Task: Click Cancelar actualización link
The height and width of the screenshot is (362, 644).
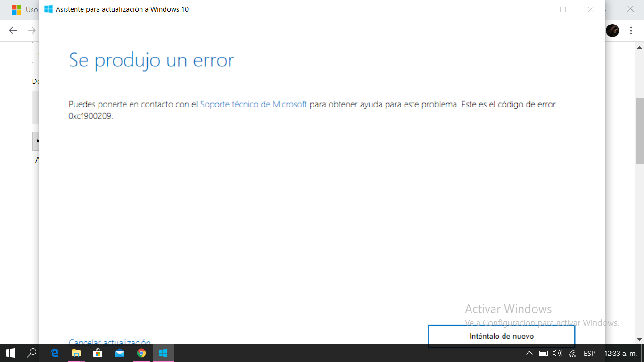Action: 109,342
